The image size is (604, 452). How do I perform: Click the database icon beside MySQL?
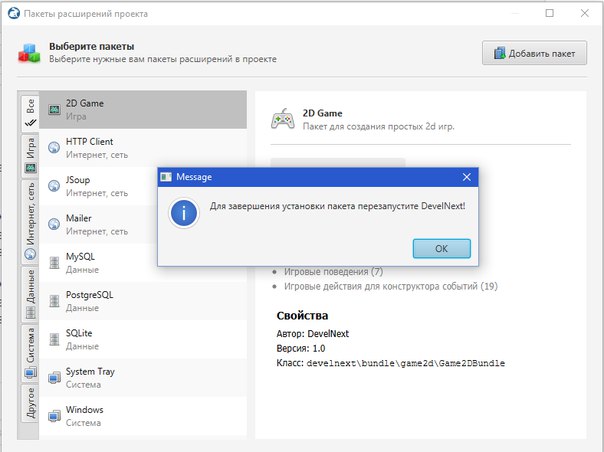(54, 262)
